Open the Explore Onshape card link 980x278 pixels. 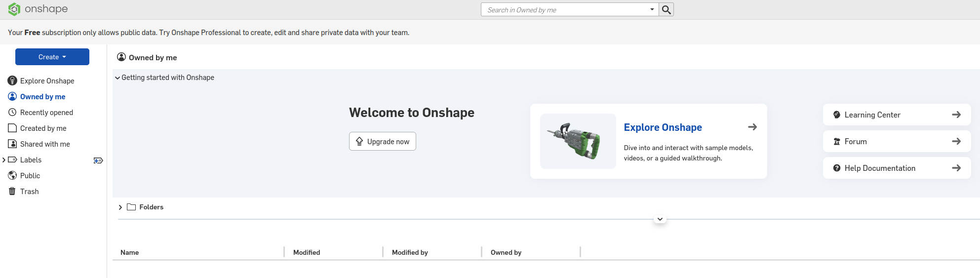[x=663, y=127]
